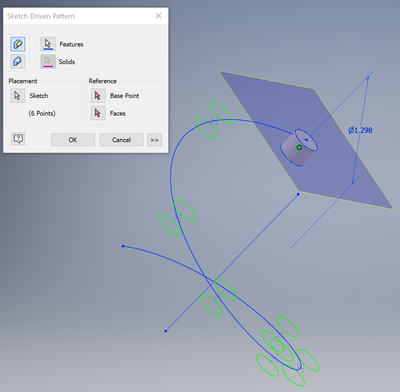Open the dialog help icon
Screen dimensions: 400x392
[x=18, y=138]
